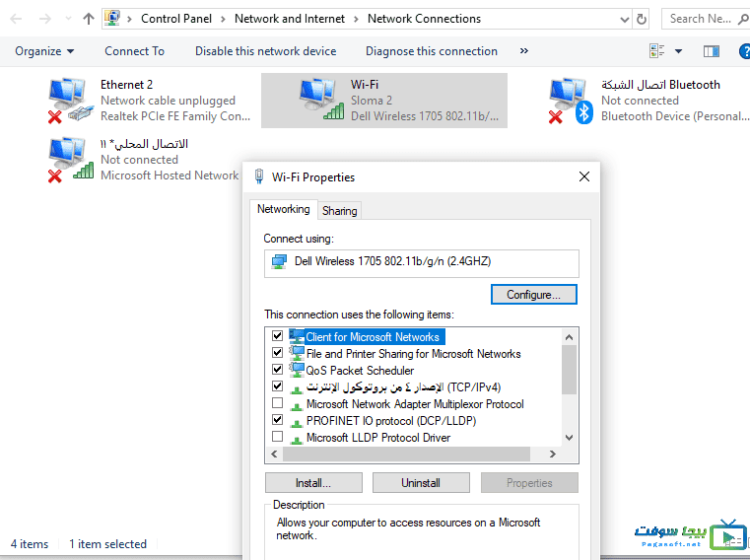Screen dimensions: 750x560
Task: Click the search magnifier icon
Action: [x=743, y=19]
